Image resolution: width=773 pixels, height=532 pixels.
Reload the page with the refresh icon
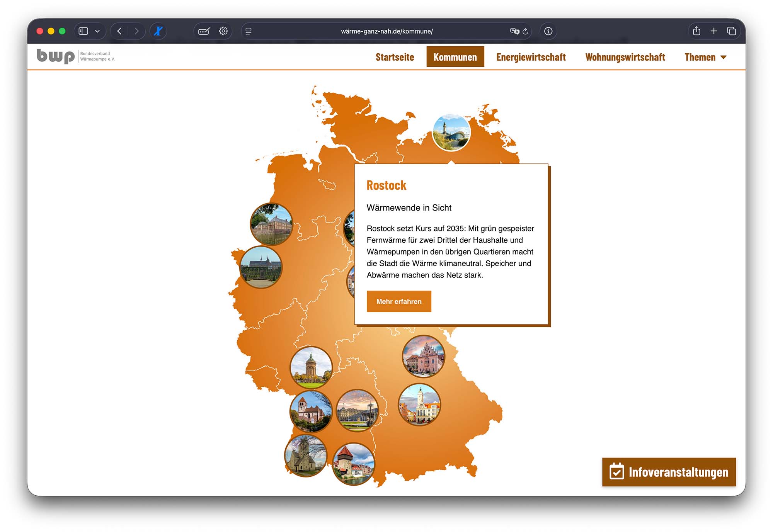(x=526, y=31)
